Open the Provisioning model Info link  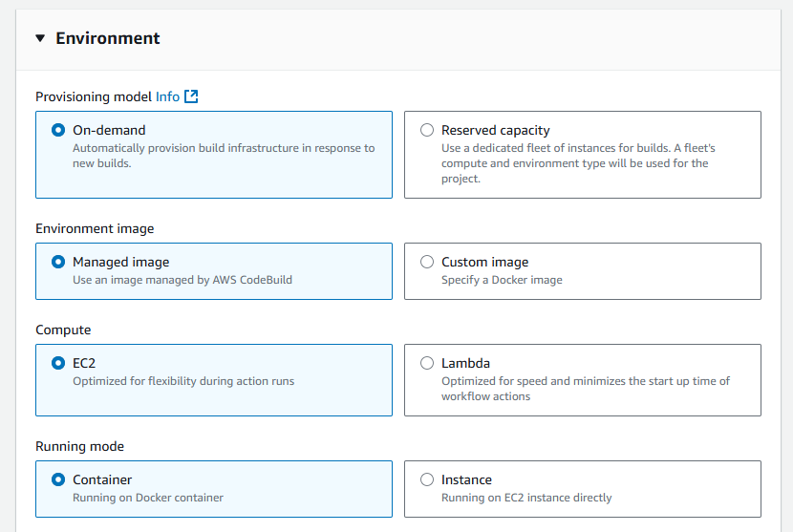click(x=167, y=96)
